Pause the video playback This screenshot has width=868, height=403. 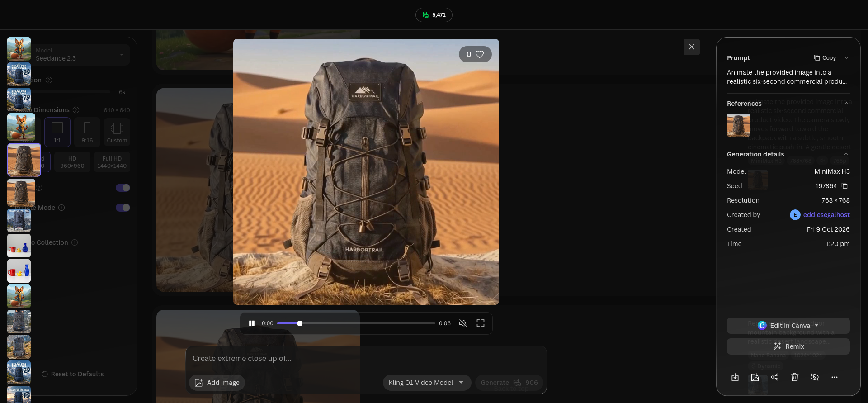[x=252, y=323]
